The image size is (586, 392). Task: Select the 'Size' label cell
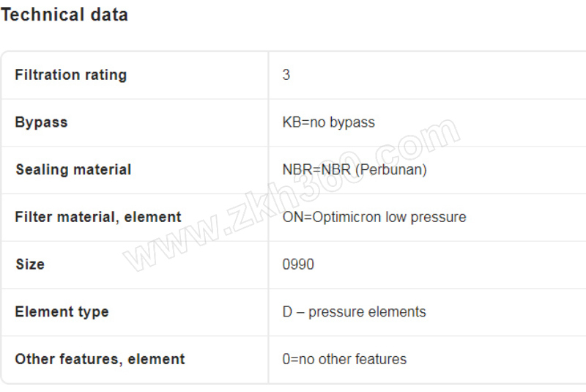click(x=30, y=264)
